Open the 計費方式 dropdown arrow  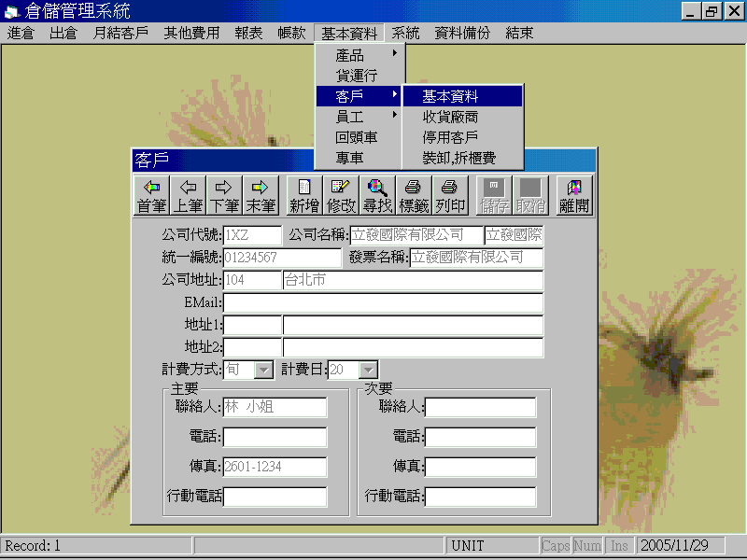(x=264, y=370)
